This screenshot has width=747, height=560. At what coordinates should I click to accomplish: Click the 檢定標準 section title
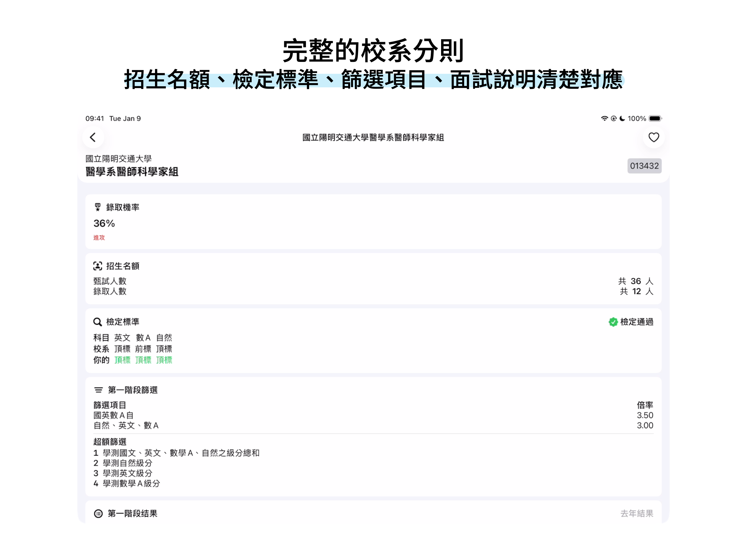[123, 322]
